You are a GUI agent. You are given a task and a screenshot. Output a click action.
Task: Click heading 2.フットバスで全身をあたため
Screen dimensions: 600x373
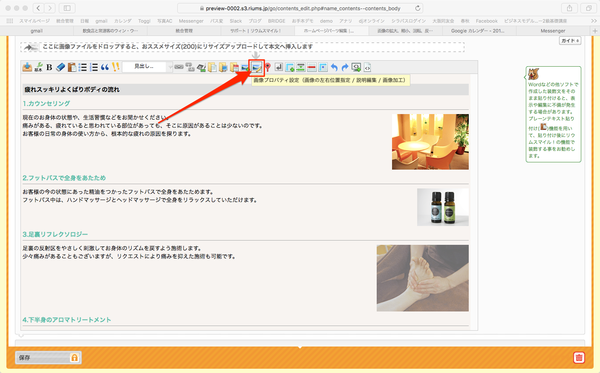(64, 178)
